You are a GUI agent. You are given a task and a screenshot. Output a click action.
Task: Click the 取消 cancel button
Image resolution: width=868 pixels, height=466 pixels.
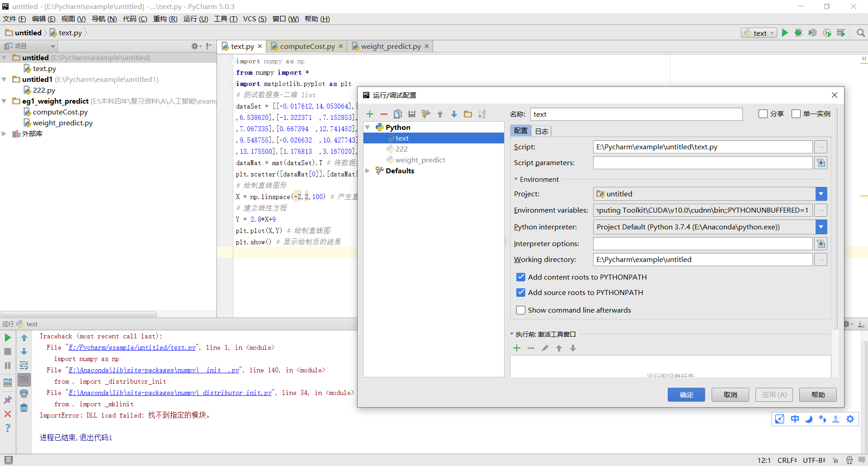[730, 395]
